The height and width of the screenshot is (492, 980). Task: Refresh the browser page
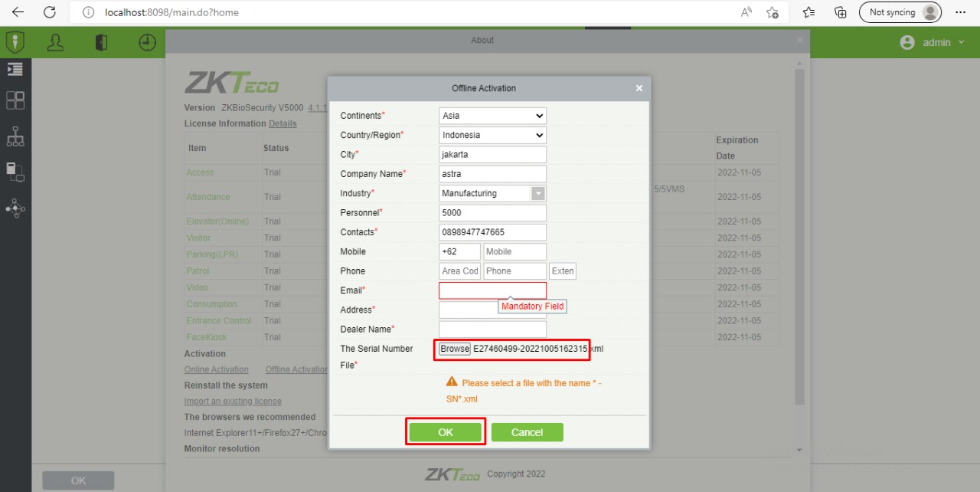pos(50,12)
